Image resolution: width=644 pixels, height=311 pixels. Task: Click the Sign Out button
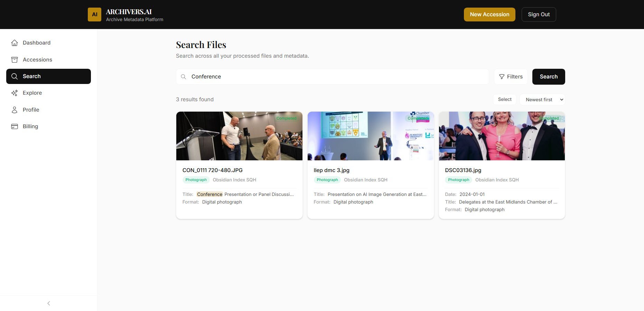(x=539, y=14)
